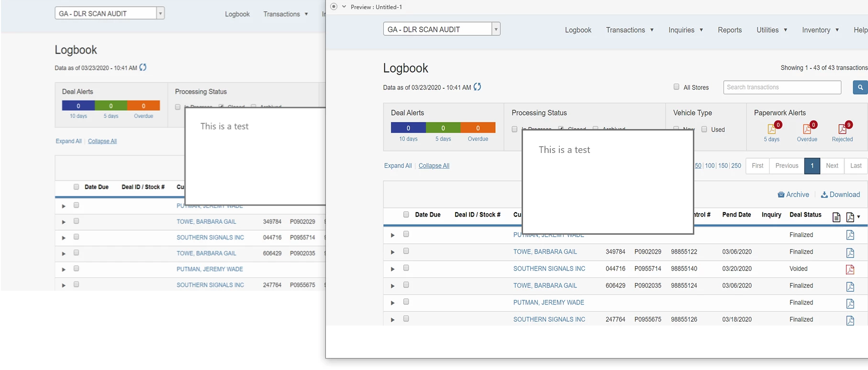This screenshot has height=370, width=868.
Task: Go to Next page in pagination
Action: [832, 166]
